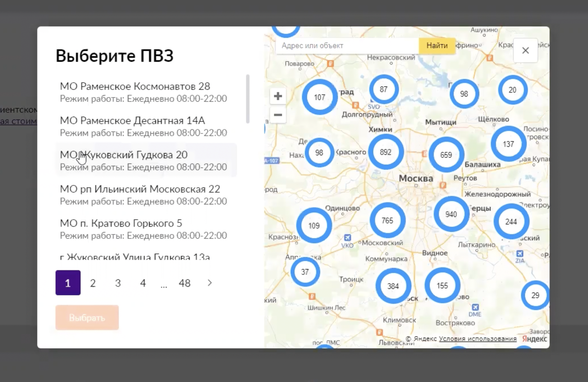Open Условия использования link
The width and height of the screenshot is (588, 382).
click(x=478, y=339)
